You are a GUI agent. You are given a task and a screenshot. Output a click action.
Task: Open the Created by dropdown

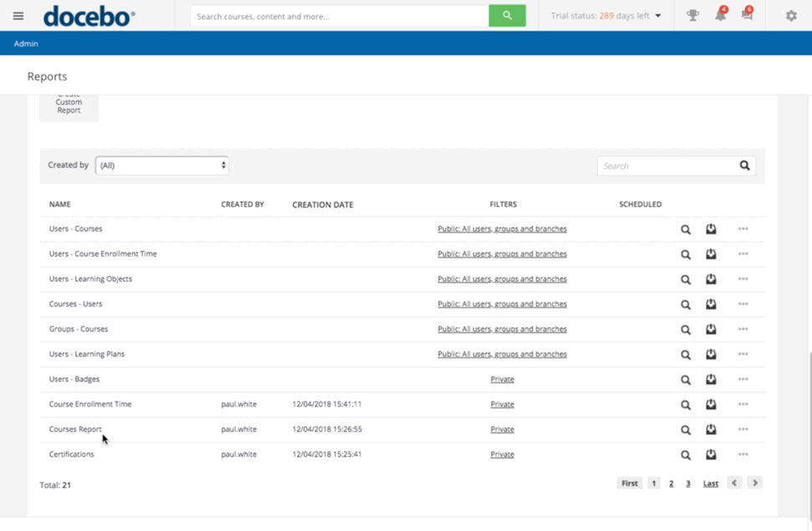162,166
